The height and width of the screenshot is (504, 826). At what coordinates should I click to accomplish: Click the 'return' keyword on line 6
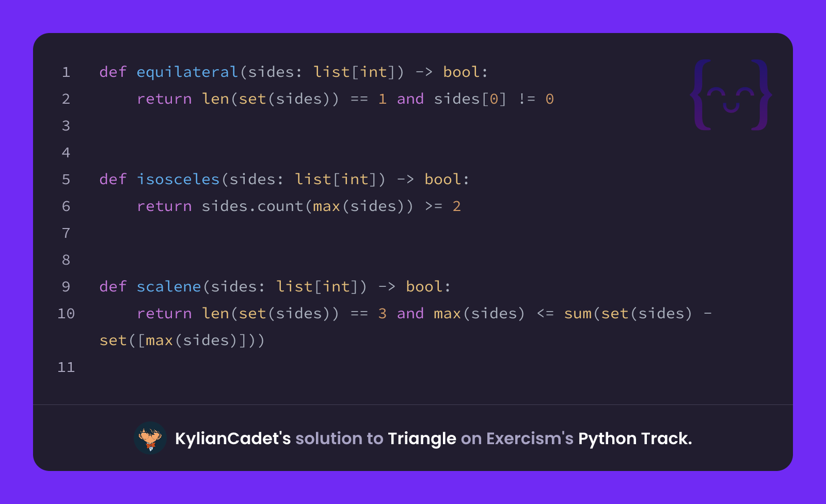(164, 206)
